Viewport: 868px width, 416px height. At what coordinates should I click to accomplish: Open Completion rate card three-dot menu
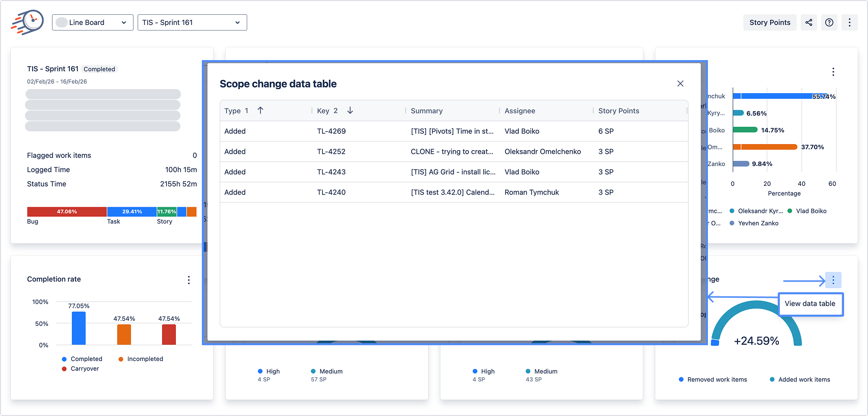pyautogui.click(x=189, y=280)
